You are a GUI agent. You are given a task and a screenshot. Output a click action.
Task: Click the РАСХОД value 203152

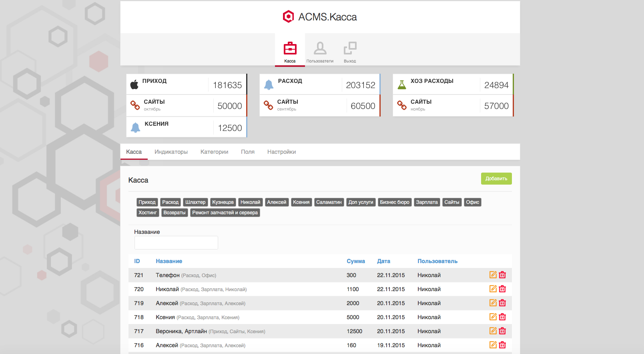click(361, 85)
